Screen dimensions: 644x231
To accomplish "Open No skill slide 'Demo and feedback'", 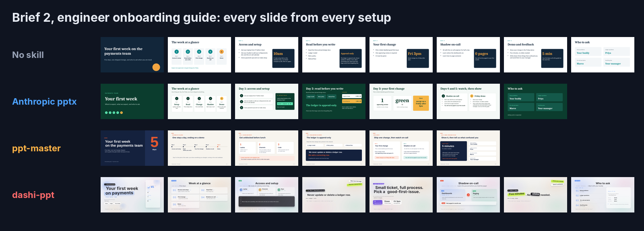I will (535, 55).
